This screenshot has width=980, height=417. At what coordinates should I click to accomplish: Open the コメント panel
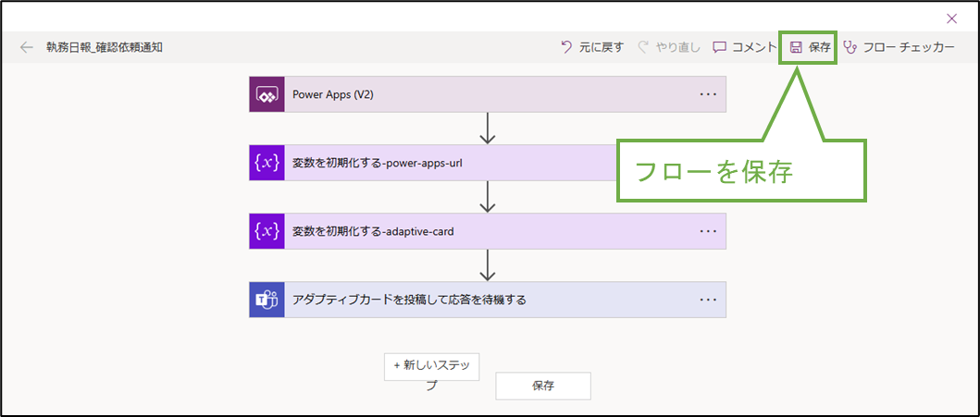pyautogui.click(x=745, y=47)
